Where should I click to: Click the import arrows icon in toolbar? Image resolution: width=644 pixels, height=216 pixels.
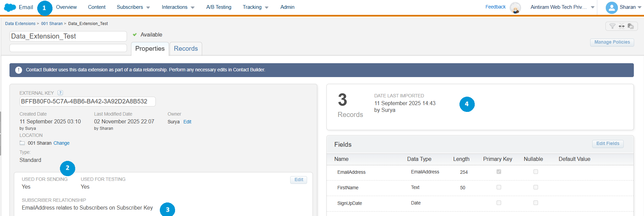click(x=621, y=26)
